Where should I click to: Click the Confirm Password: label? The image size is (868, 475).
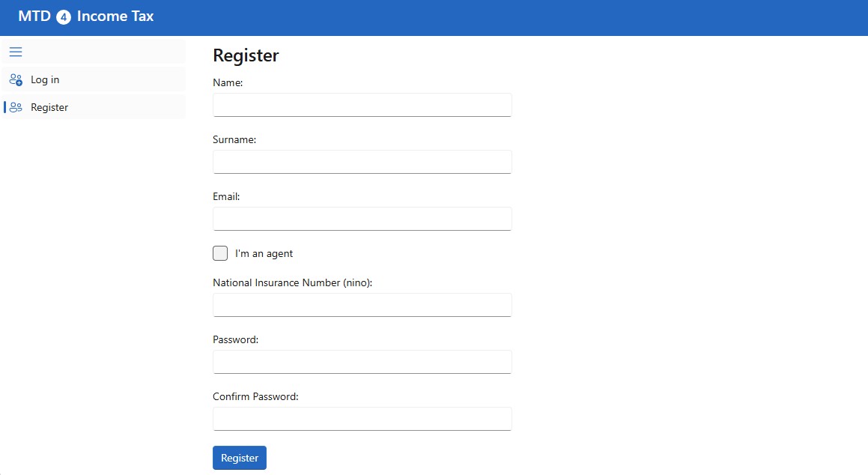click(255, 396)
